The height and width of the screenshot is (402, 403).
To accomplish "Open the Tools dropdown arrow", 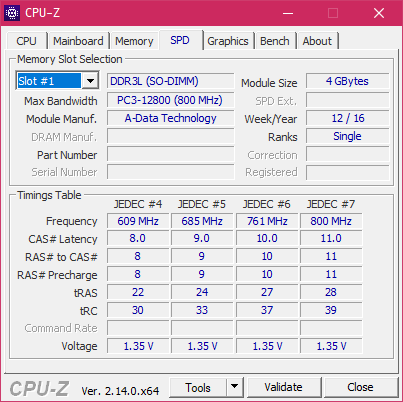I will point(235,387).
